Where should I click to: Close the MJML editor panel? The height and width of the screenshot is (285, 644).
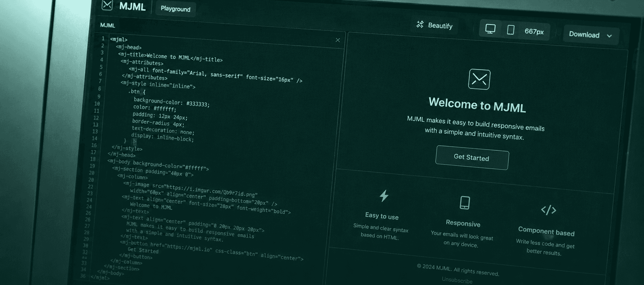(x=338, y=40)
